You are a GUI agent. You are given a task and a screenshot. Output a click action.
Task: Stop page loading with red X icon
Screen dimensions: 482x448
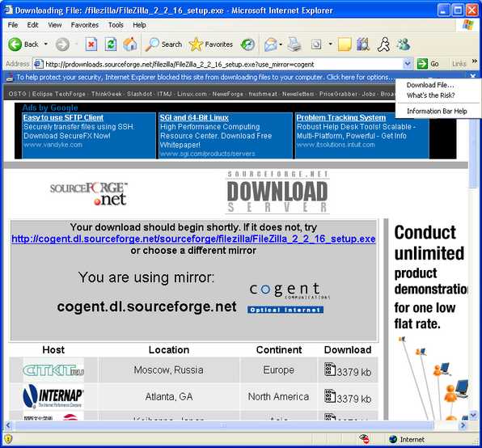[x=91, y=44]
